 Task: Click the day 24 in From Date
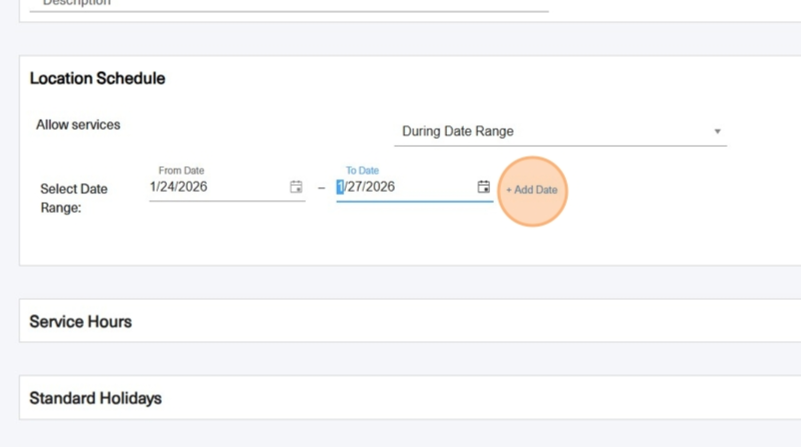[x=165, y=187]
